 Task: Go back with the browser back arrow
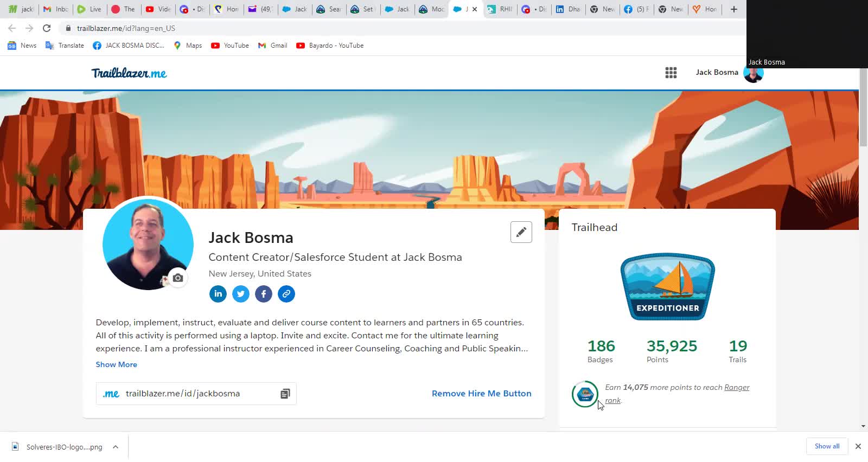tap(12, 28)
